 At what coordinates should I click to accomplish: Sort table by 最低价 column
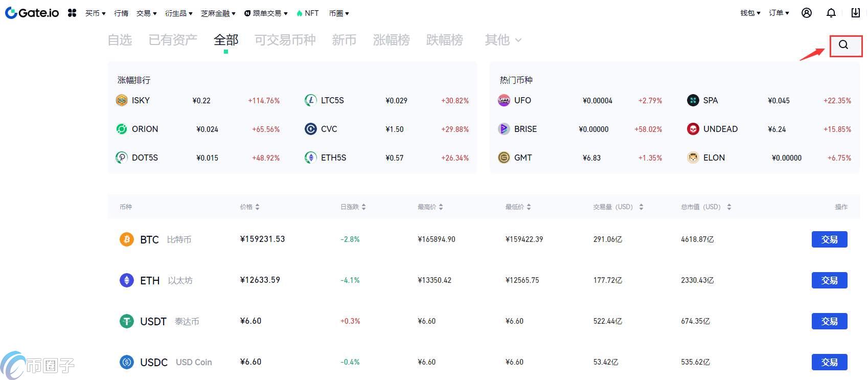518,207
